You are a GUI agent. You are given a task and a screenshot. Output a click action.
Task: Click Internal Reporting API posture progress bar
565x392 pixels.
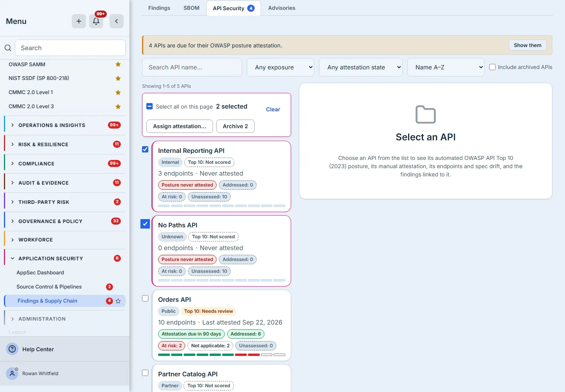tap(222, 206)
